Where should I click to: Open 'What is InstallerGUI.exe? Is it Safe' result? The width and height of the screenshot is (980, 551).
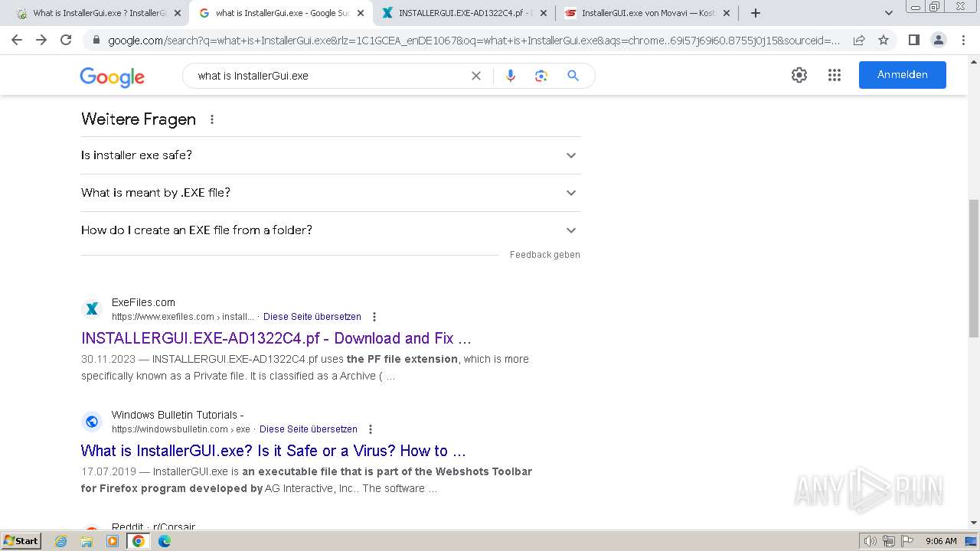coord(273,451)
